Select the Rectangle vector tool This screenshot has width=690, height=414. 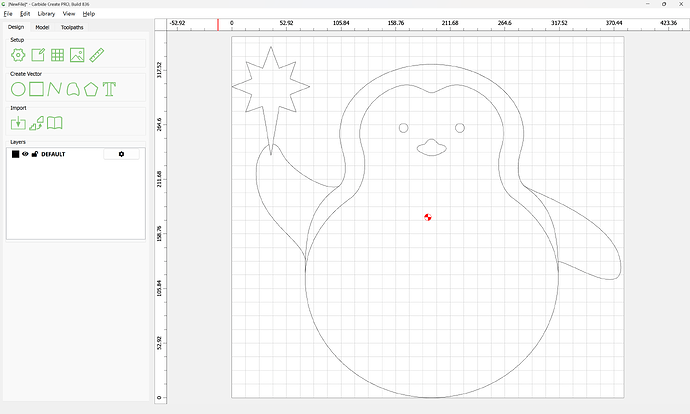coord(37,89)
